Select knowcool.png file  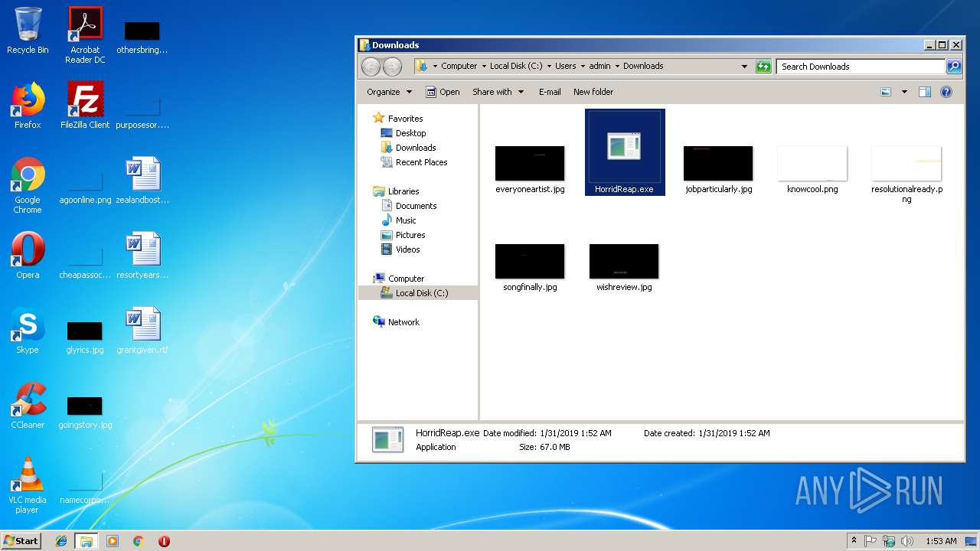(812, 170)
